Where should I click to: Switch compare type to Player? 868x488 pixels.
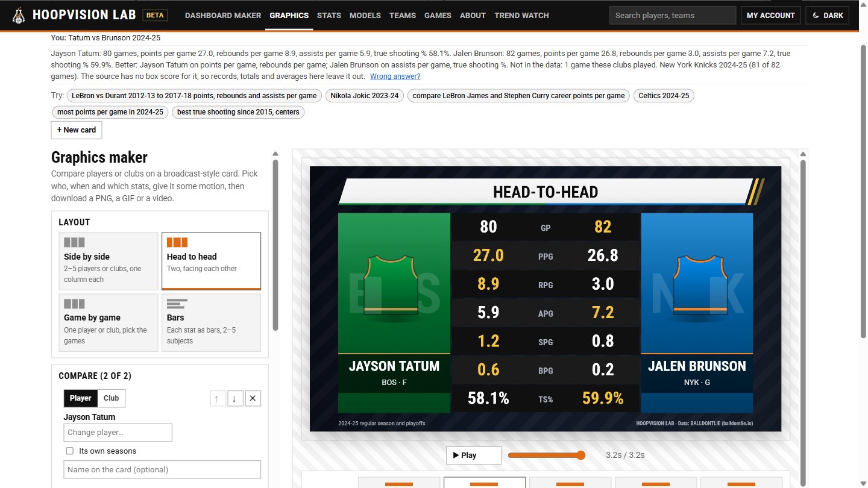(80, 398)
